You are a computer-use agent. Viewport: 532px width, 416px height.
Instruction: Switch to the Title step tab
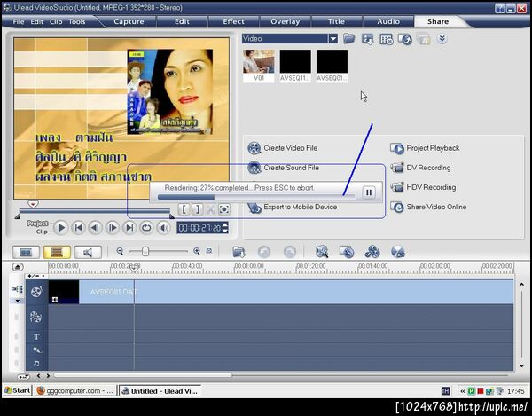point(336,21)
